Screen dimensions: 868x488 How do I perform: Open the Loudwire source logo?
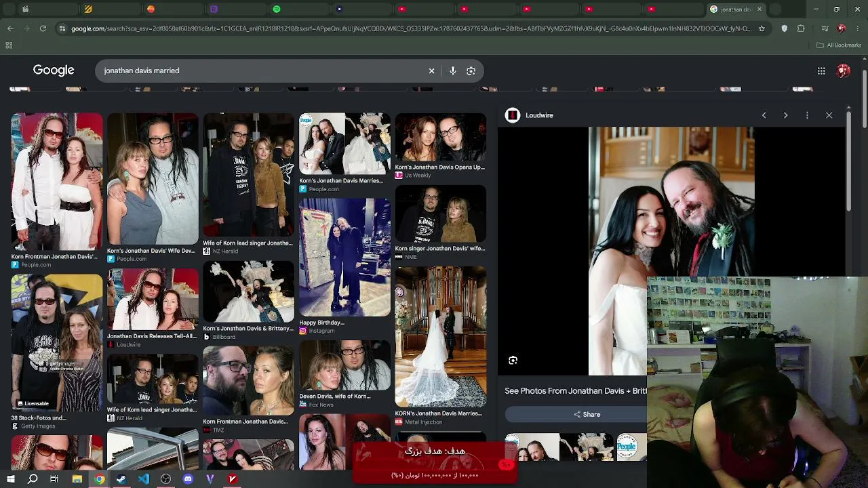tap(512, 115)
